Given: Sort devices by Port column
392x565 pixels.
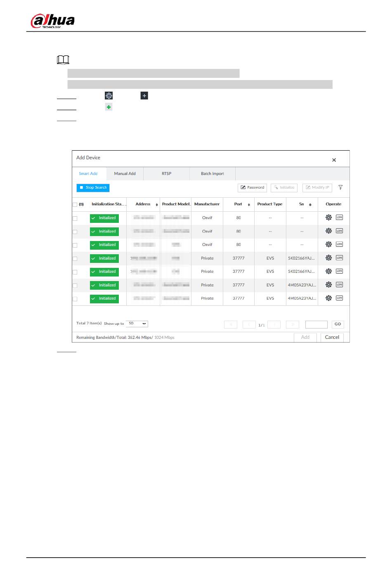Looking at the screenshot, I should click(x=249, y=205).
